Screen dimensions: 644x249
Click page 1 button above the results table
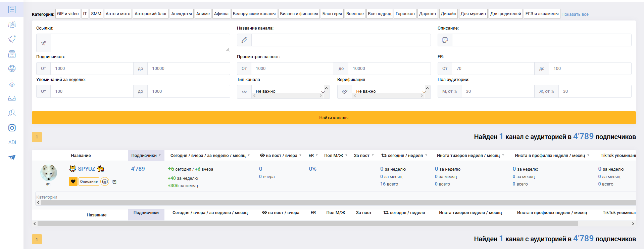[x=37, y=137]
